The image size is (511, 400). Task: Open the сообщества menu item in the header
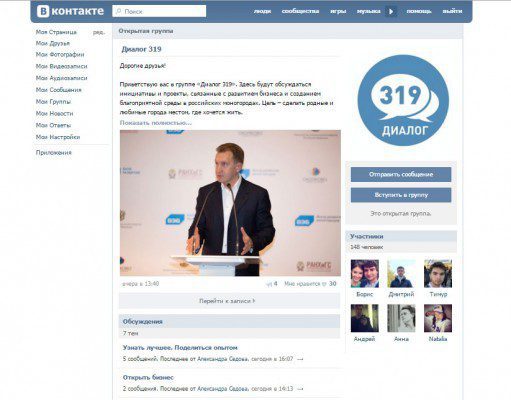(300, 11)
